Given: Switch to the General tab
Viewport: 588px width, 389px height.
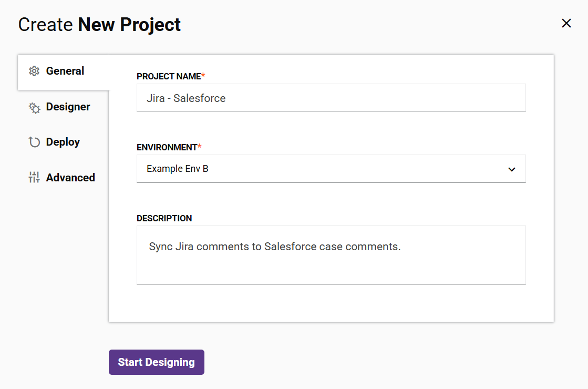Looking at the screenshot, I should (65, 70).
